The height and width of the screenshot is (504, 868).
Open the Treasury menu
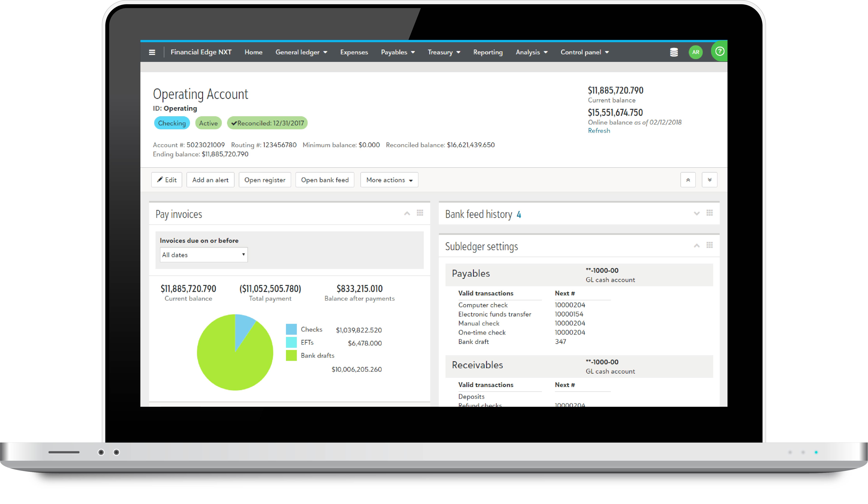pos(444,52)
